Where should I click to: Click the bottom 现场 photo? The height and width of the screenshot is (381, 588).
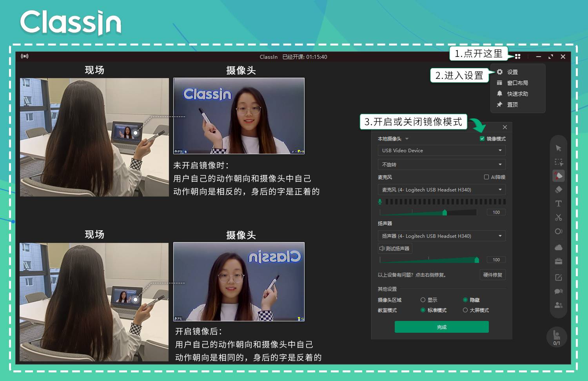coord(94,302)
